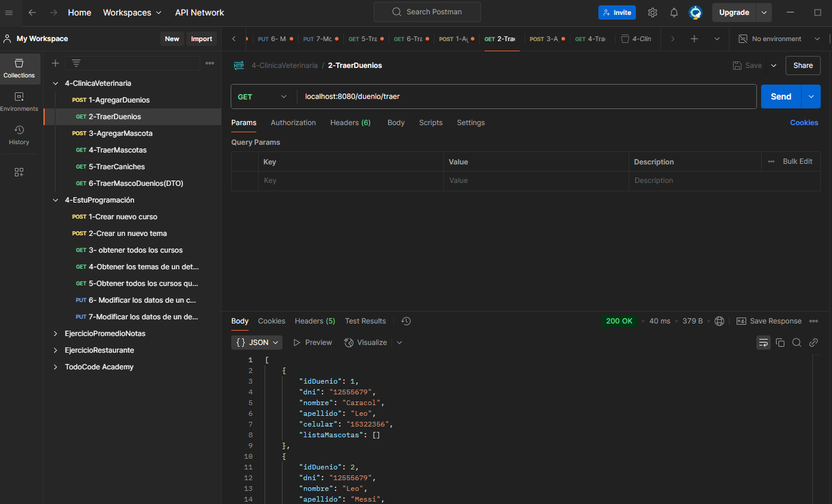This screenshot has width=832, height=504.
Task: Copy the response body using copy icon
Action: coord(780,343)
